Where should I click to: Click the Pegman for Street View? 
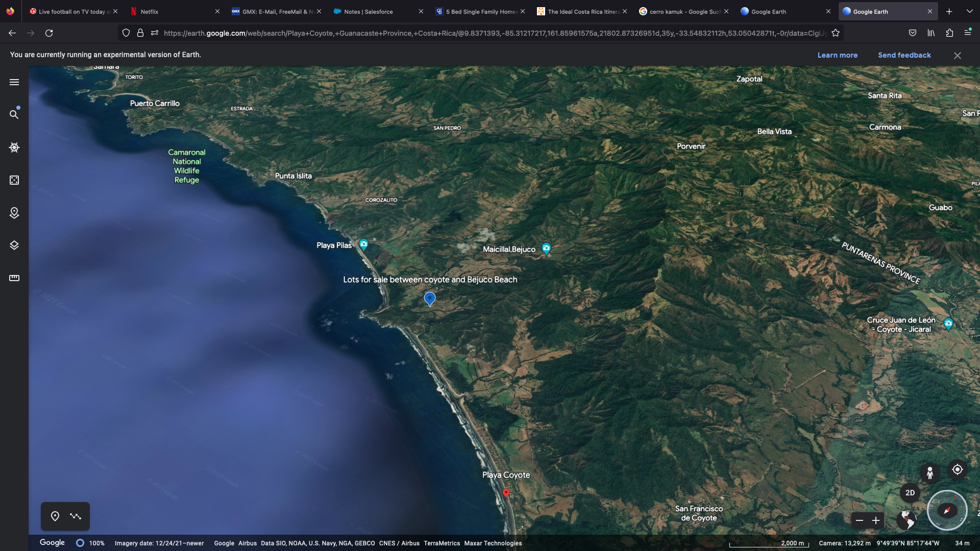point(930,472)
